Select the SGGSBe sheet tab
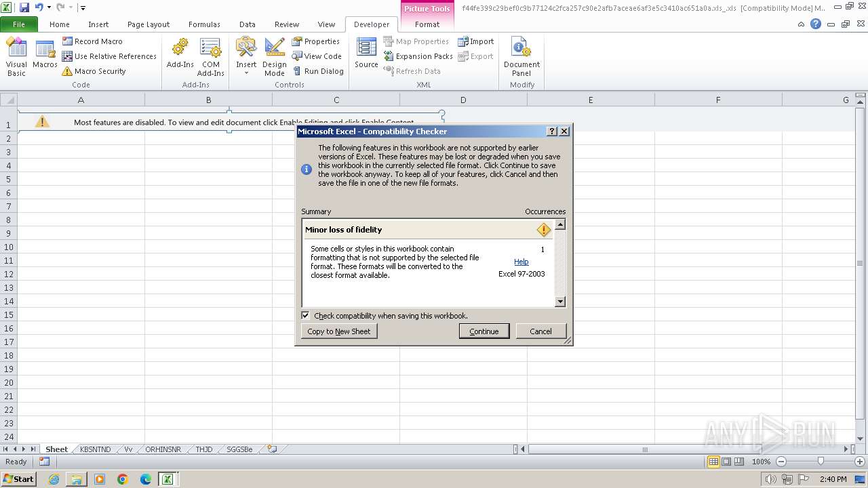Image resolution: width=868 pixels, height=488 pixels. (239, 449)
